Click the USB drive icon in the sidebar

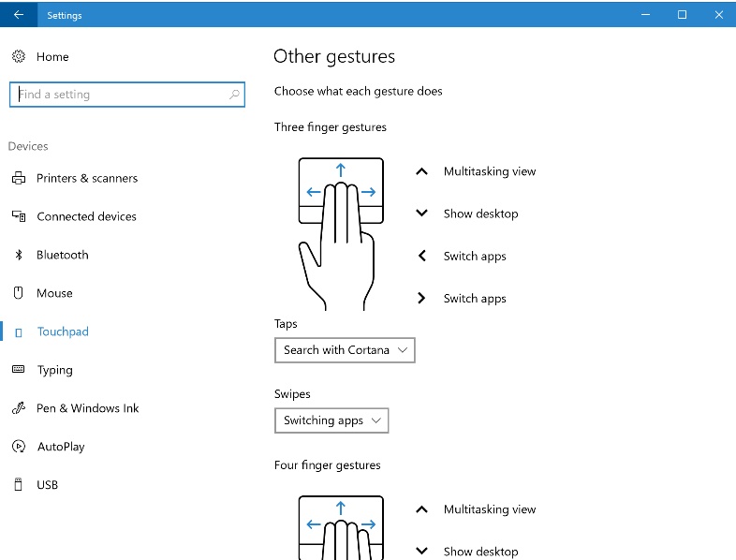[x=19, y=485]
